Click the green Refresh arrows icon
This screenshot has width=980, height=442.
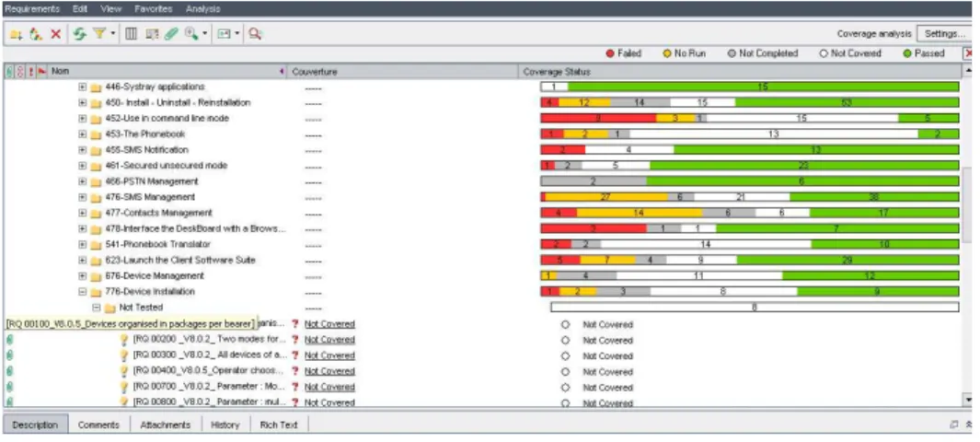(x=79, y=34)
